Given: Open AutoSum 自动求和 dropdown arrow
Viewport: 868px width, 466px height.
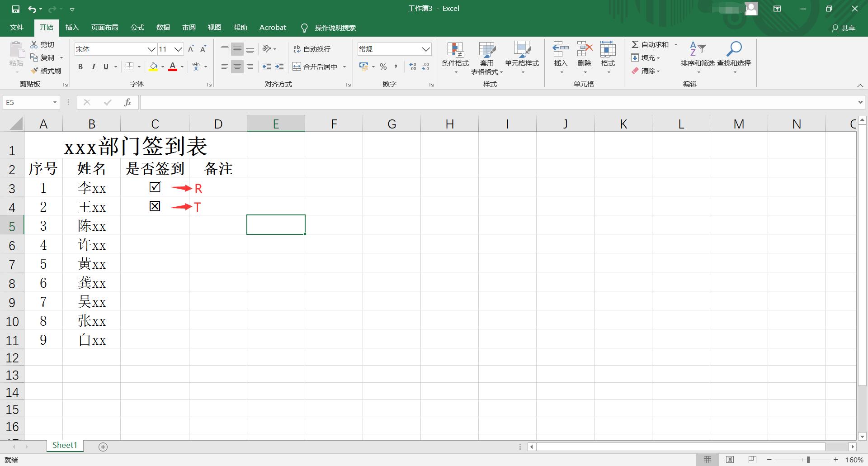Looking at the screenshot, I should (x=676, y=44).
